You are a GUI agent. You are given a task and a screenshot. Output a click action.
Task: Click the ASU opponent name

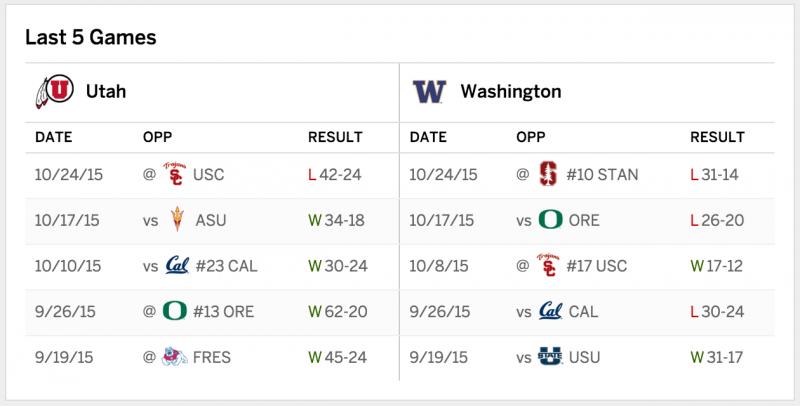point(211,220)
